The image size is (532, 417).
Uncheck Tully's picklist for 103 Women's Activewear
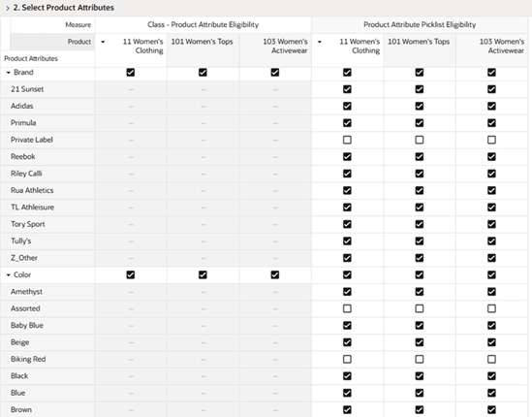point(491,241)
